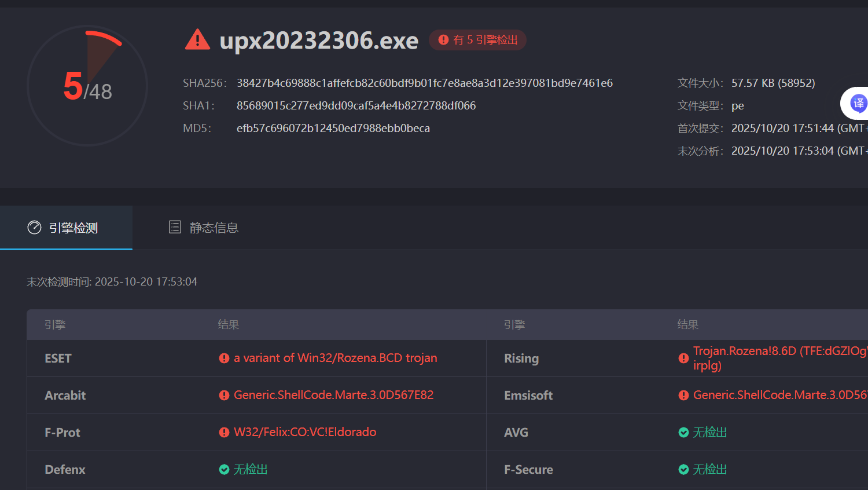Viewport: 868px width, 490px height.
Task: Click the Rising engine name
Action: 521,359
